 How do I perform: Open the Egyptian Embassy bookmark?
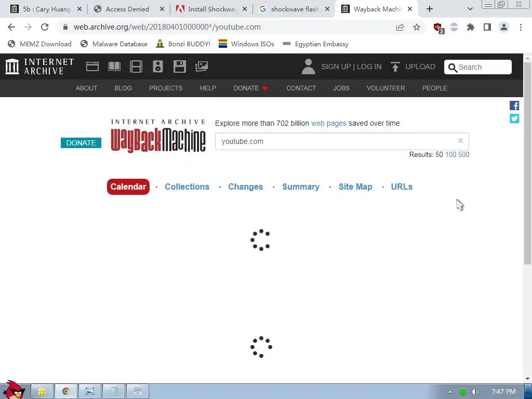tap(315, 44)
